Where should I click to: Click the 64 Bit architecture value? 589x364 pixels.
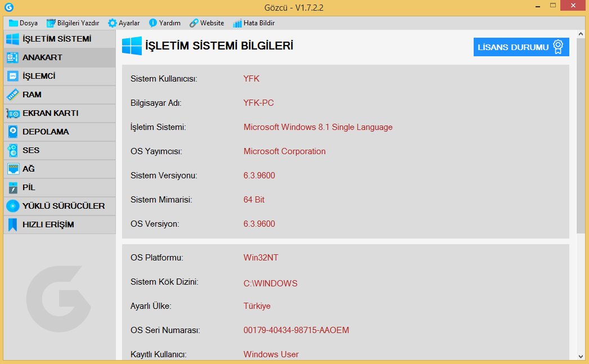coord(254,200)
